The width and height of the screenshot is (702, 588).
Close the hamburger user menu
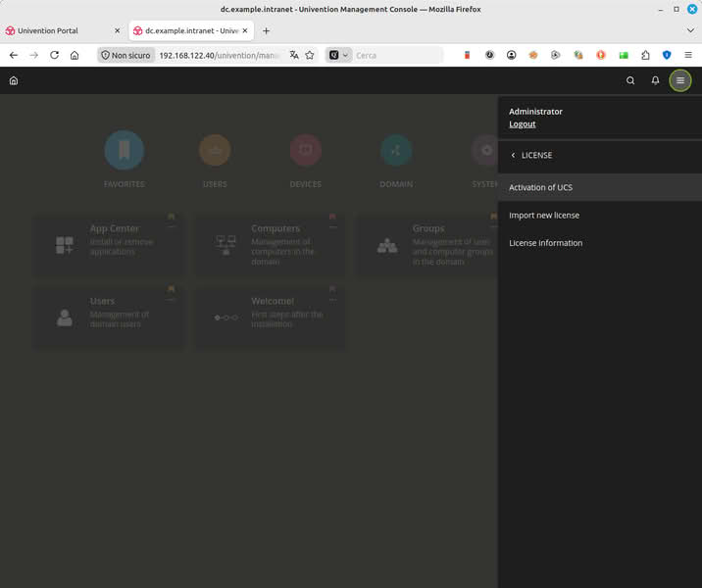(680, 80)
